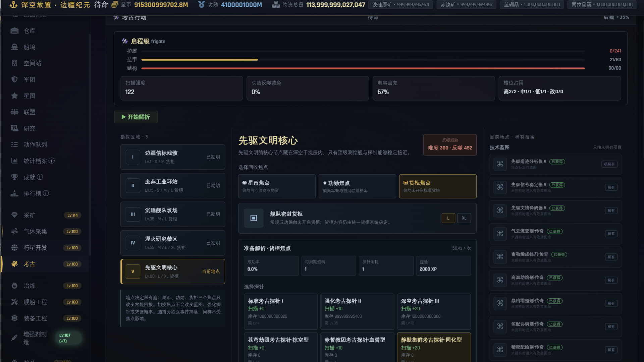Click the 结构 structure red bar
This screenshot has width=644, height=362.
[363, 68]
